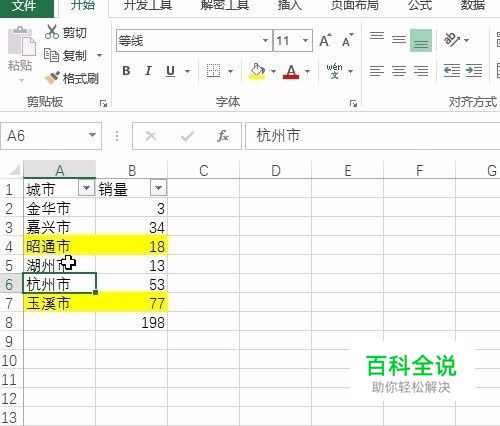Confirm the formula bar entry

(x=187, y=136)
